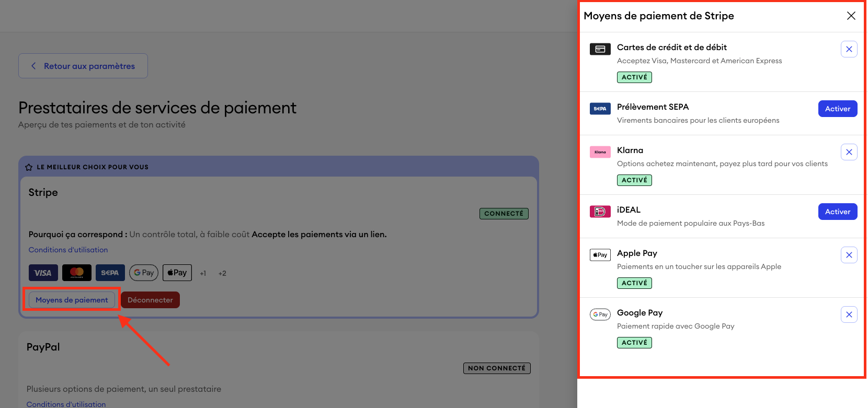Screen dimensions: 868x408
Task: Click the CONNECTÉ status badge for Stripe
Action: tap(504, 214)
